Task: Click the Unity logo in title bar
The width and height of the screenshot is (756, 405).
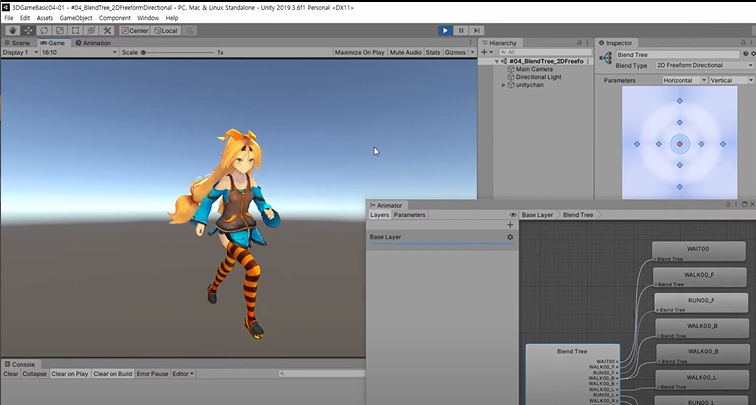Action: tap(6, 7)
